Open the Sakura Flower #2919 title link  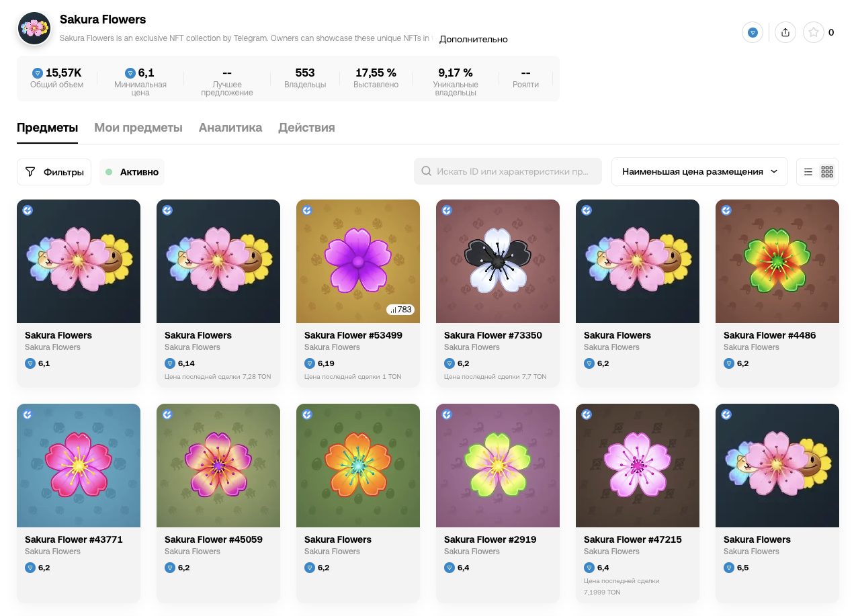[490, 539]
